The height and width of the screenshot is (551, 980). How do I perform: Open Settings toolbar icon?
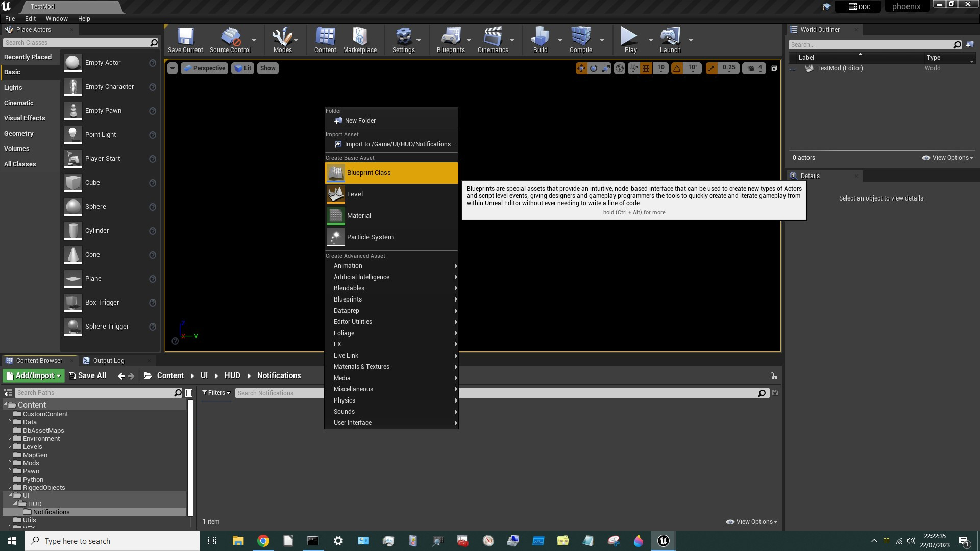[403, 40]
